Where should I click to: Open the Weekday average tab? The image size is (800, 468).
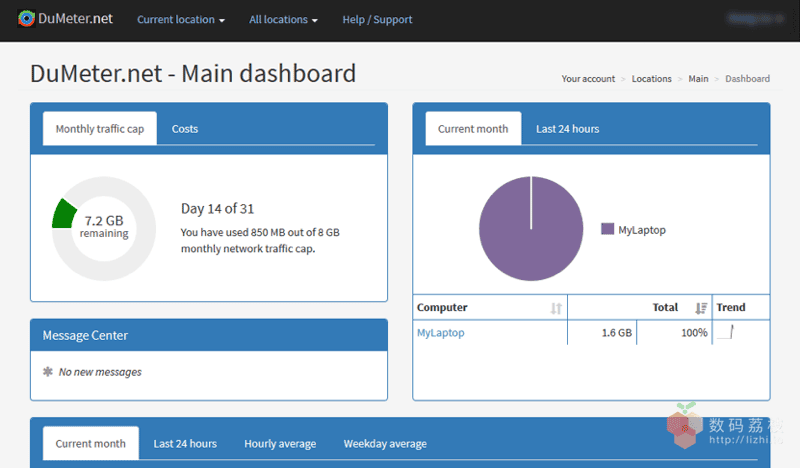point(385,444)
